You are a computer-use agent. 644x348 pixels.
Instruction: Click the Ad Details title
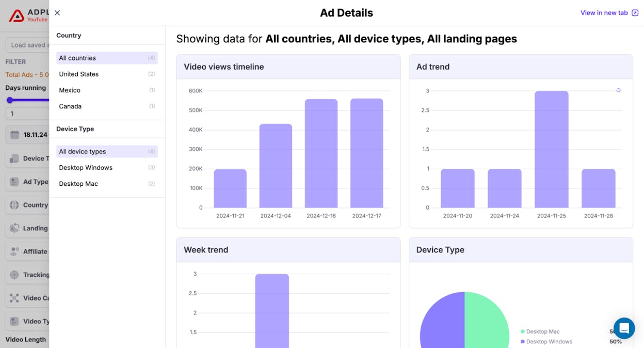coord(346,13)
